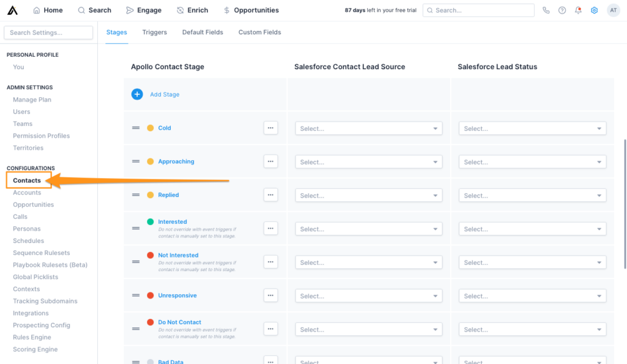Open the Approaching stage link

pyautogui.click(x=176, y=162)
